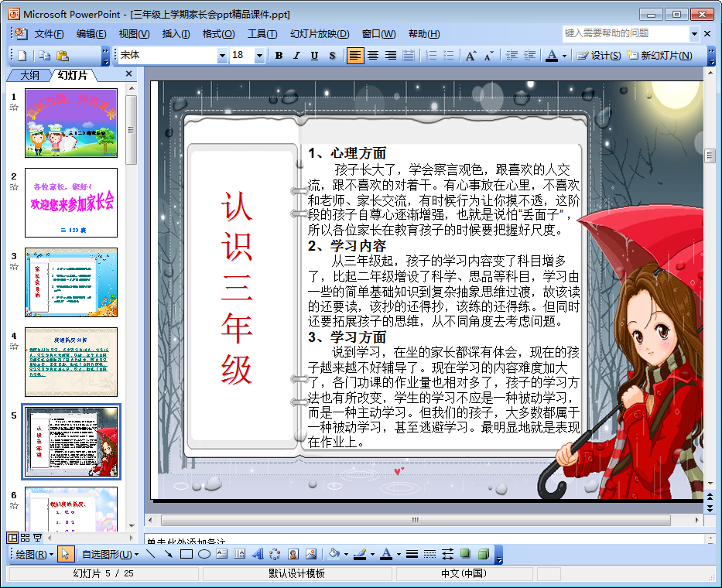Viewport: 722px width, 588px height.
Task: Click the 新幻灯片(N) new slide button
Action: tap(659, 56)
